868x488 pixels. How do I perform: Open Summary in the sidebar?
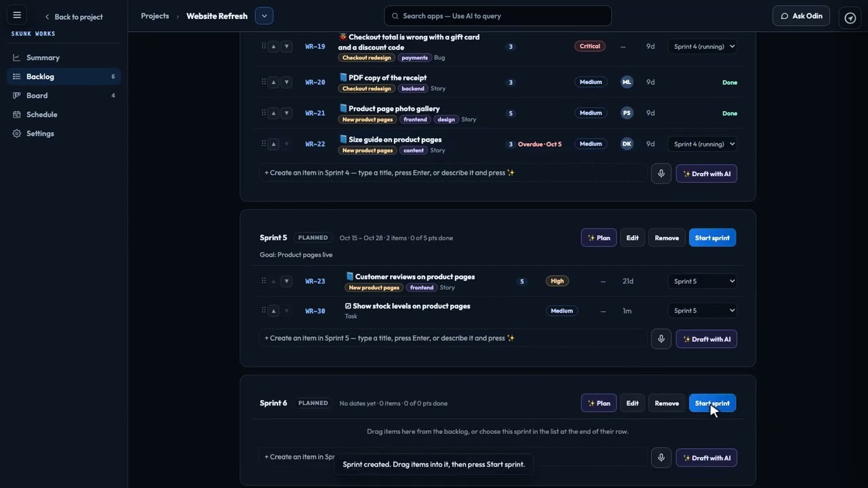64,58
